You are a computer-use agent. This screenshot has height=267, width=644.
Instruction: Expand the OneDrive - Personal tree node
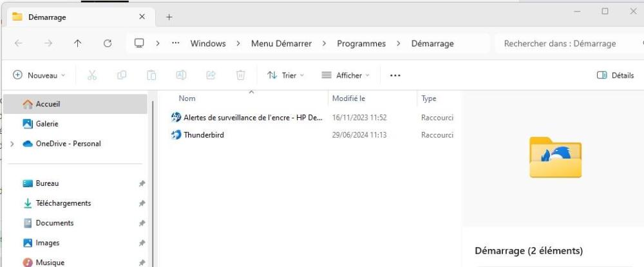[12, 144]
